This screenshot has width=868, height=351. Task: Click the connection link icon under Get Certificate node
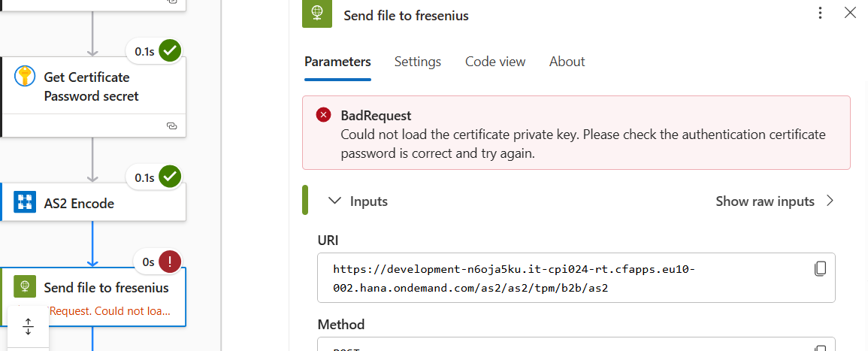pyautogui.click(x=171, y=126)
